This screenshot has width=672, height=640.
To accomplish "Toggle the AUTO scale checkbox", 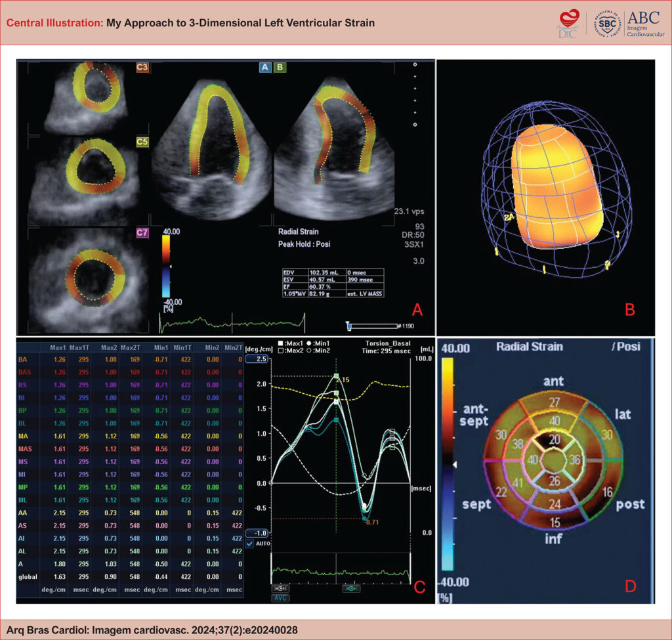I will (x=249, y=544).
